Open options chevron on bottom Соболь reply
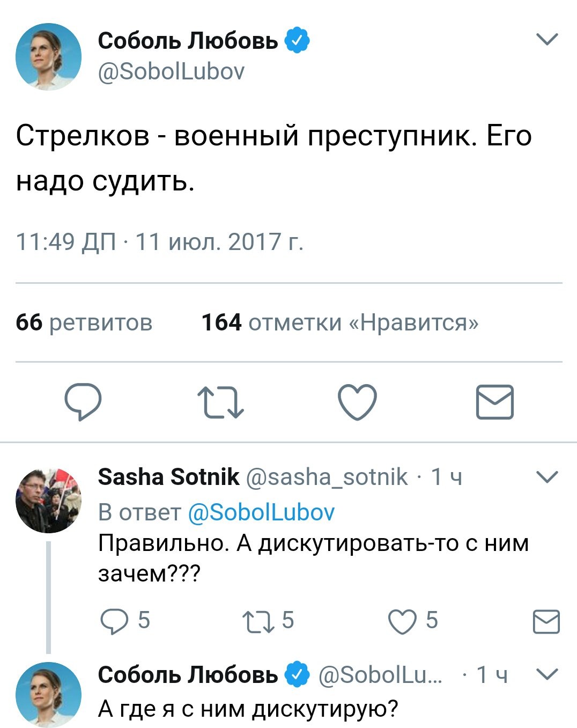 tap(547, 674)
